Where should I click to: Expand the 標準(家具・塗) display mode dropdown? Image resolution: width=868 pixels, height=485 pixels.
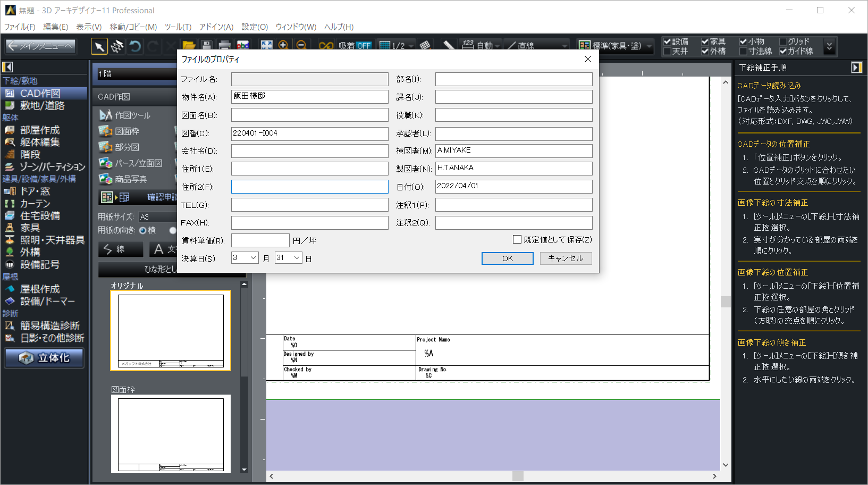tap(650, 46)
